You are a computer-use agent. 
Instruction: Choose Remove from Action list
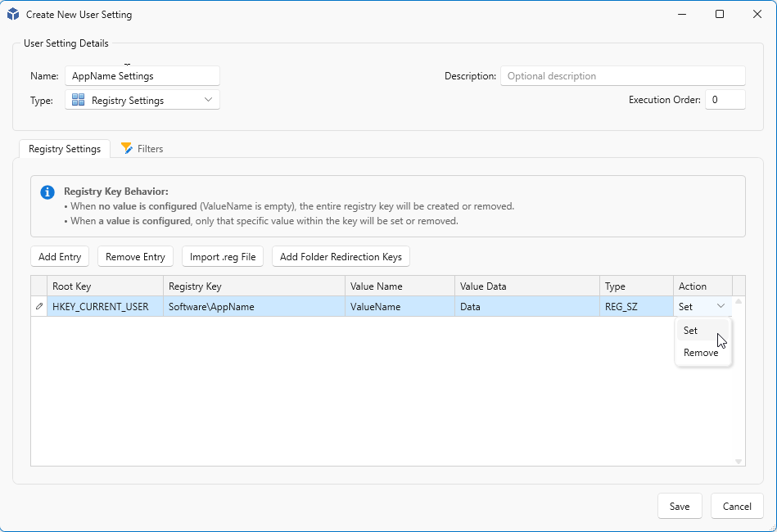(x=701, y=353)
